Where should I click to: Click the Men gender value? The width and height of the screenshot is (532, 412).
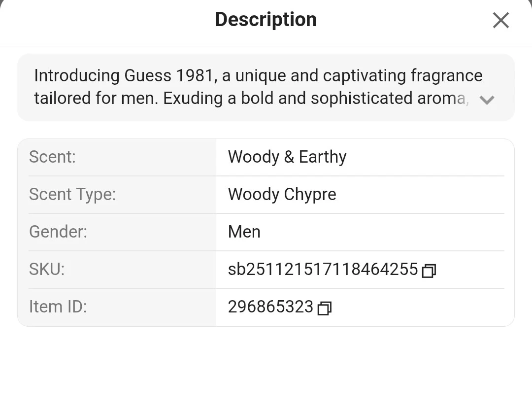pyautogui.click(x=244, y=232)
